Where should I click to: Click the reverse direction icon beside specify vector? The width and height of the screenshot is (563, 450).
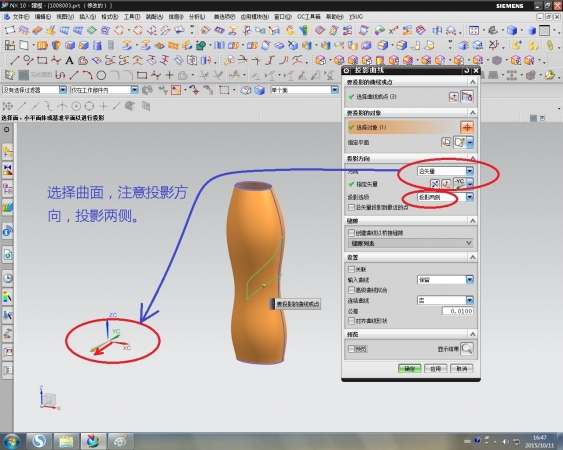434,184
